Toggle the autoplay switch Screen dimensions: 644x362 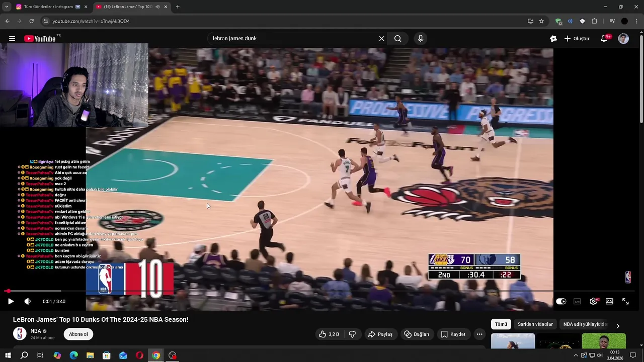coord(561,301)
